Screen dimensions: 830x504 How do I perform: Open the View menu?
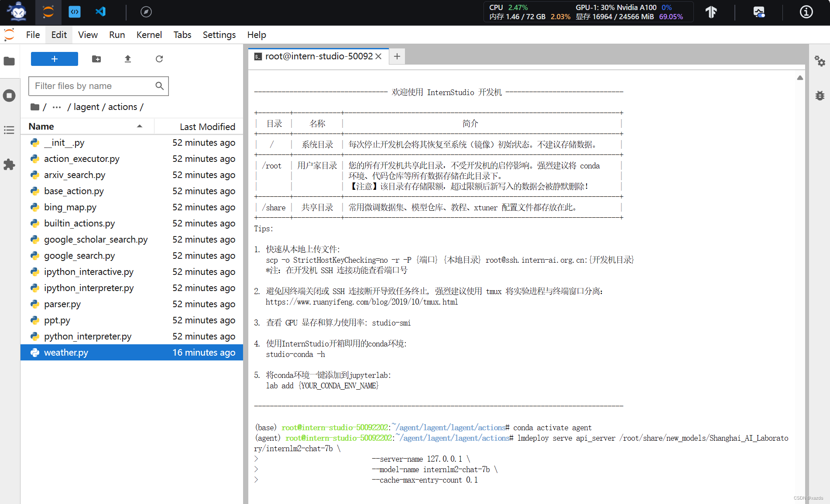[x=88, y=35]
